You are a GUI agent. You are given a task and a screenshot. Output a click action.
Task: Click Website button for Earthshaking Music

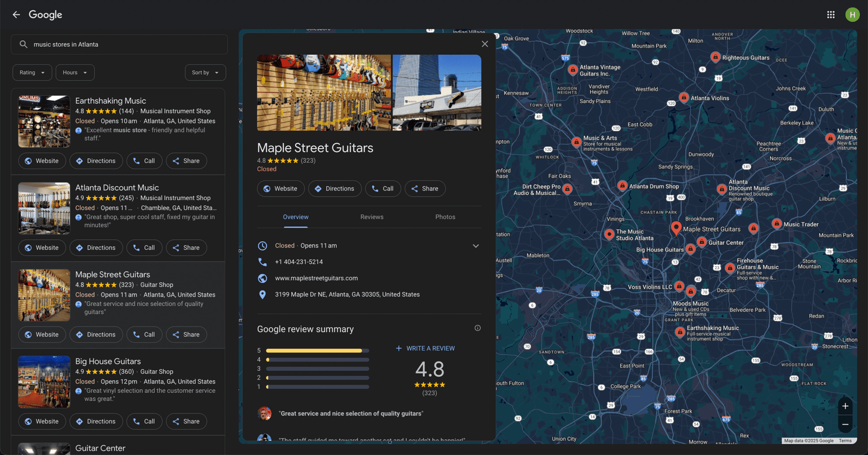[x=42, y=161]
